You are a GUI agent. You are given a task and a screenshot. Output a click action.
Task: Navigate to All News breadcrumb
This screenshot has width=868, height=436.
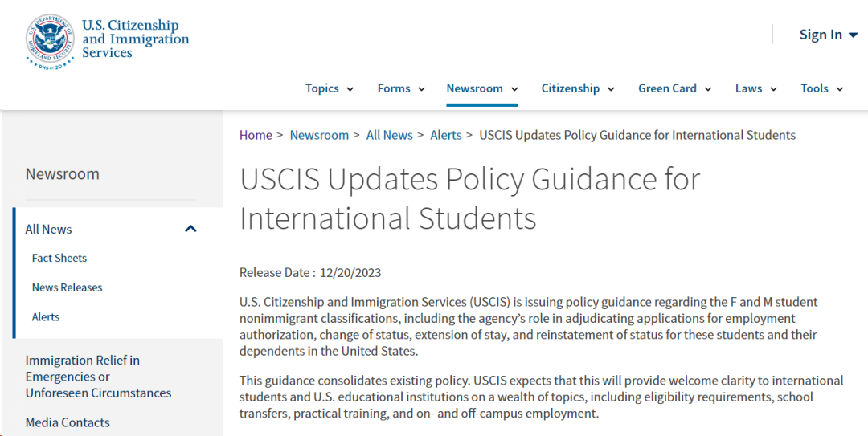390,135
